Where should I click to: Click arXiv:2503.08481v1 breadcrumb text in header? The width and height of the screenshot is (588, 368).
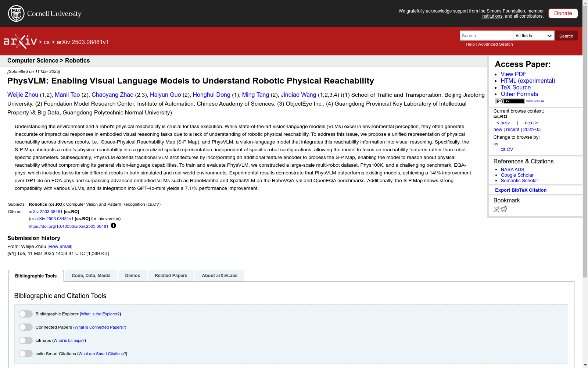[x=83, y=42]
